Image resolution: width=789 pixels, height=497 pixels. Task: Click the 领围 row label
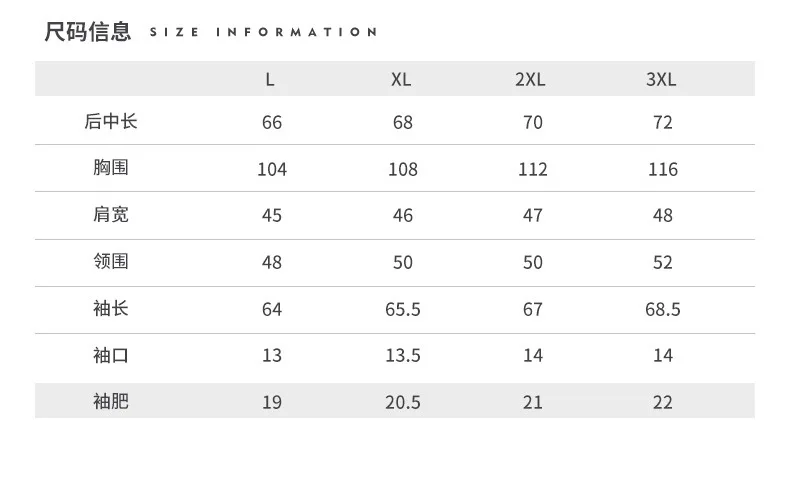pos(111,261)
